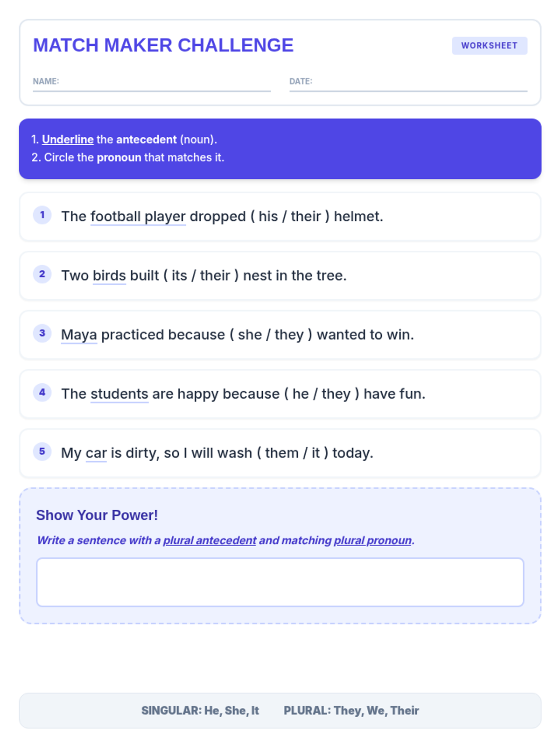Select "their" in the birds sentence
Screen dimensions: 560x747
click(x=215, y=275)
